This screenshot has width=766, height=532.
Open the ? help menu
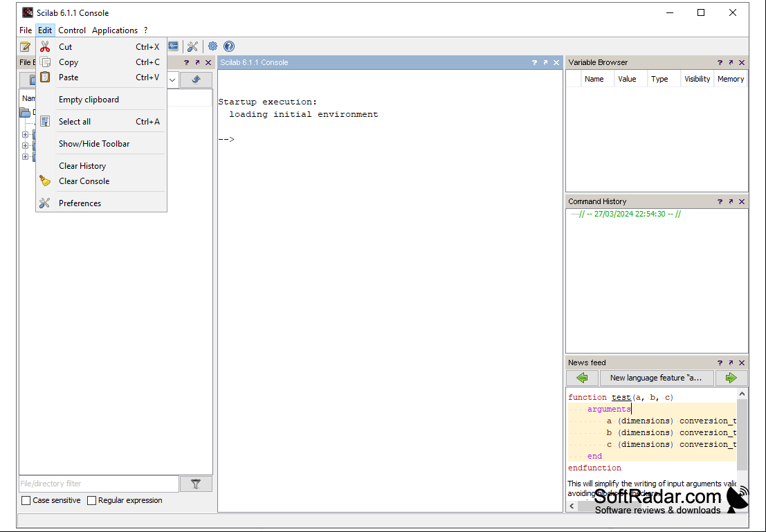pos(145,30)
